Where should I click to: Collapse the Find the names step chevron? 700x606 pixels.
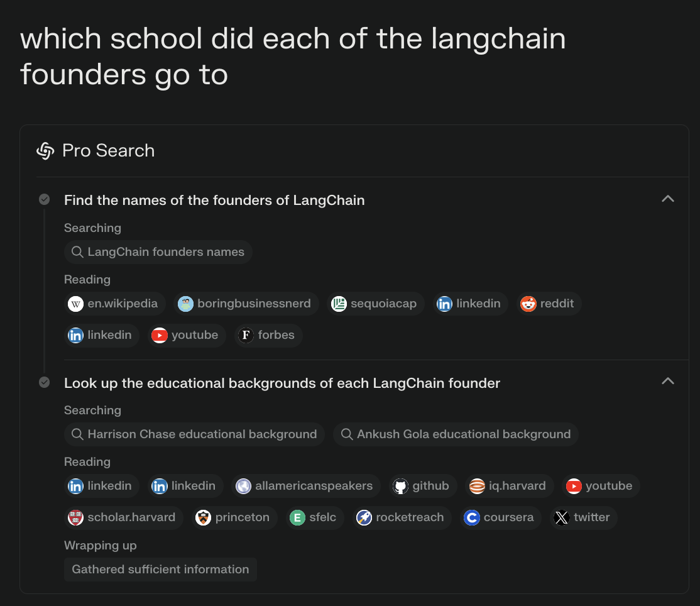point(668,199)
